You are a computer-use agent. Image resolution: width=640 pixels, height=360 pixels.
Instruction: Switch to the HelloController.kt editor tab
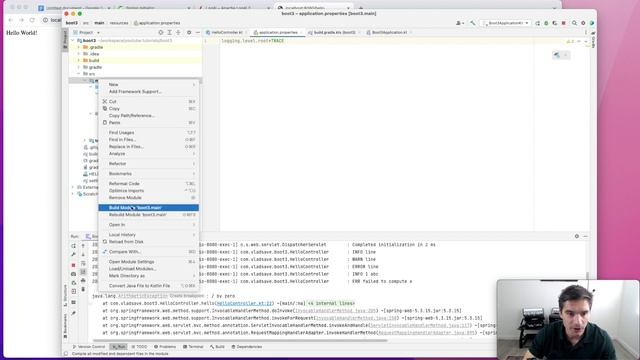(x=226, y=32)
